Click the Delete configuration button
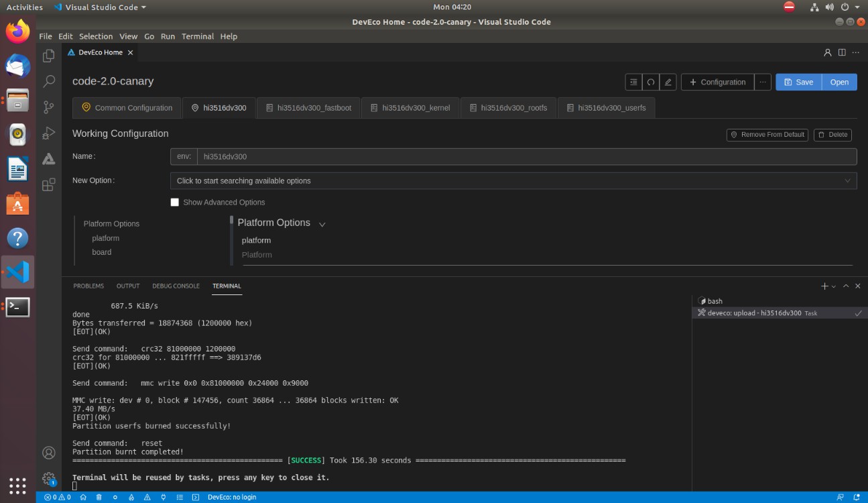The height and width of the screenshot is (503, 868). [x=832, y=135]
